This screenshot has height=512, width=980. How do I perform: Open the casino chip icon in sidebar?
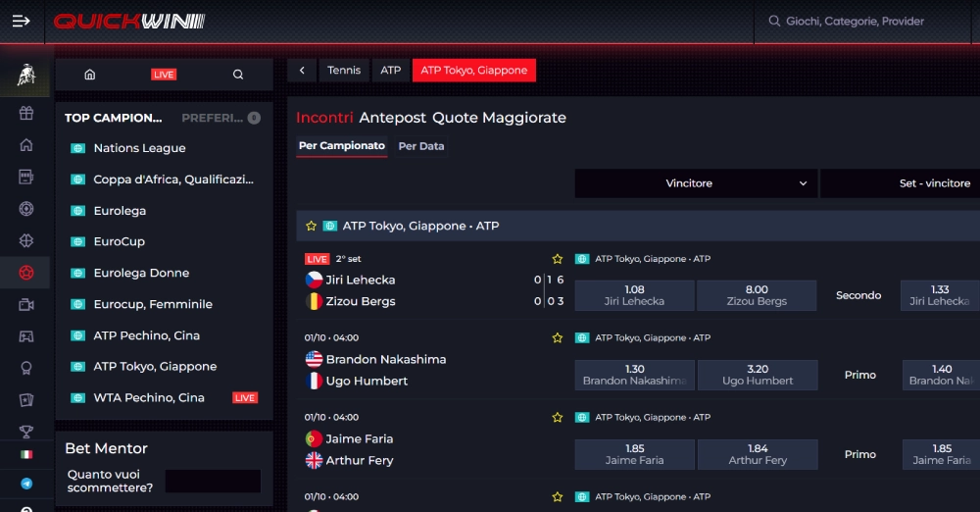pos(25,209)
